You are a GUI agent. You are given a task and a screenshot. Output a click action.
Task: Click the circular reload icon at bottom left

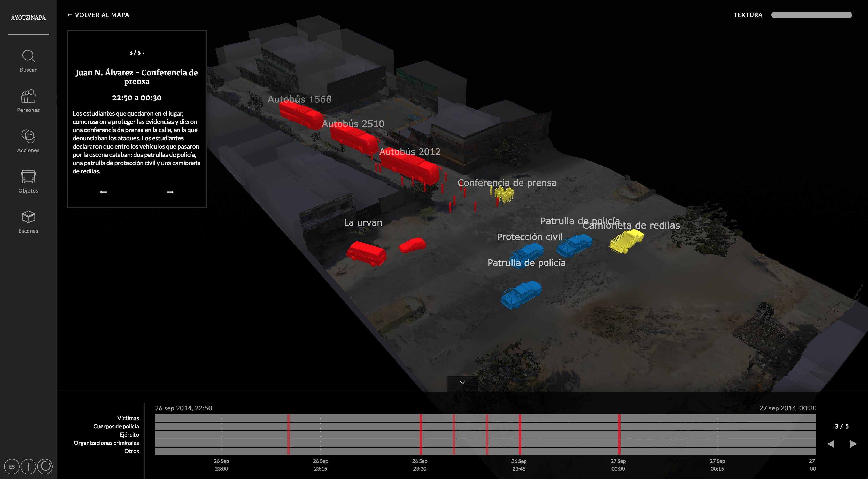coord(45,467)
